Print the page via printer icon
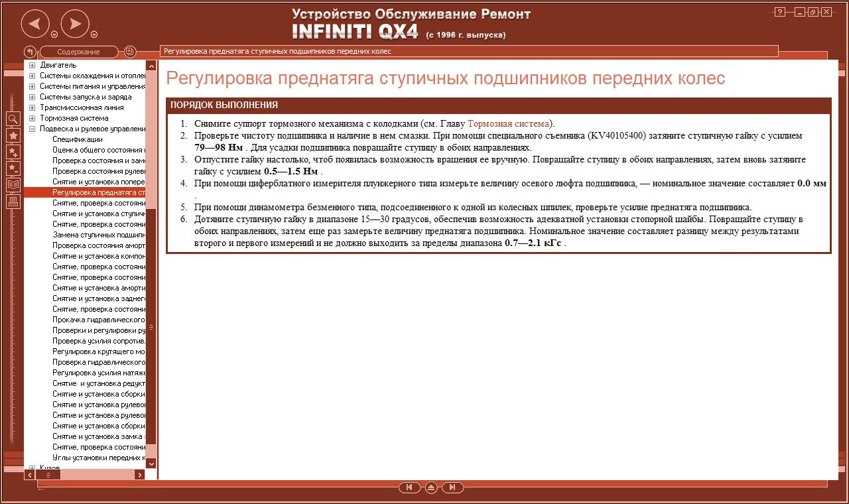849x504 pixels. (13, 202)
